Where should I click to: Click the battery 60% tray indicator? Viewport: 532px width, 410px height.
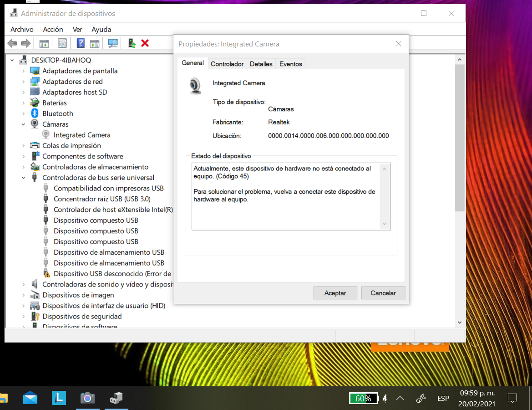pyautogui.click(x=364, y=398)
